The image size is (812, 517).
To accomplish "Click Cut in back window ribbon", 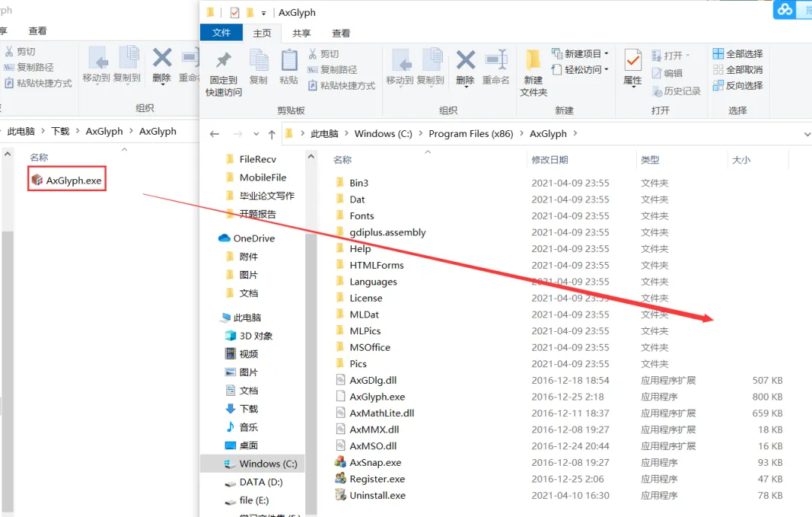I will [20, 51].
